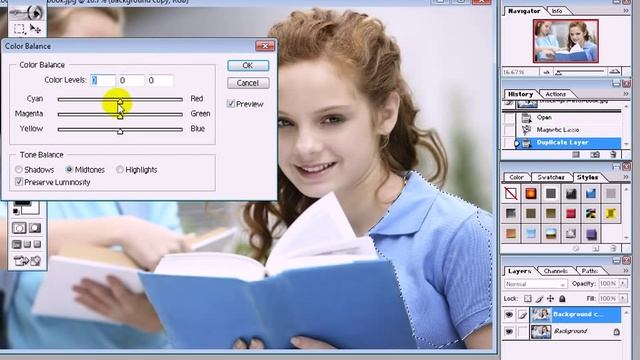Open the Opacity slider arrow
Image resolution: width=640 pixels, height=360 pixels.
[x=623, y=283]
